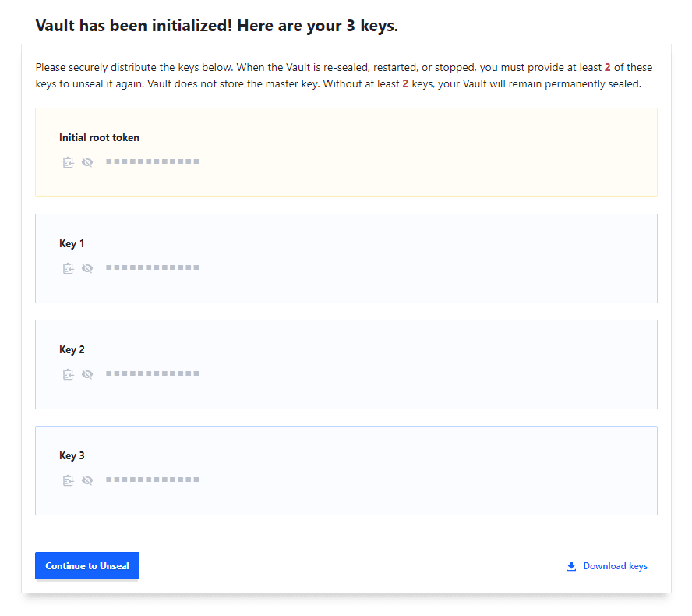Click the masked initial root token value
Screen dimensions: 692x616
pos(153,161)
